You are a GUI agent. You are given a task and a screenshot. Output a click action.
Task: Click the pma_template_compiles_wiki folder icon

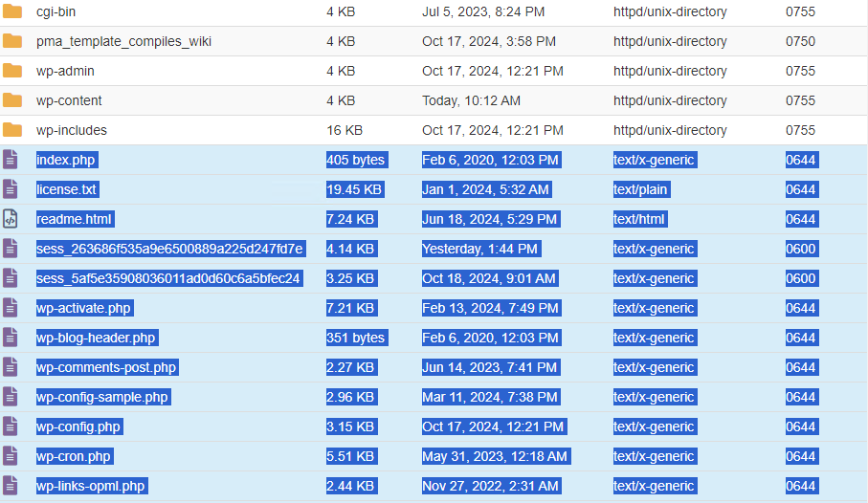[12, 41]
